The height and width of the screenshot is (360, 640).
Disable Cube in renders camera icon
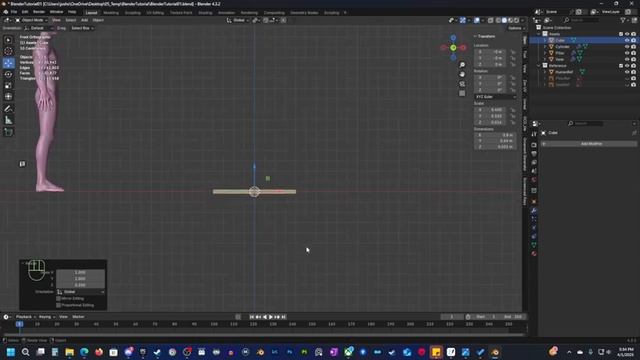tap(633, 40)
